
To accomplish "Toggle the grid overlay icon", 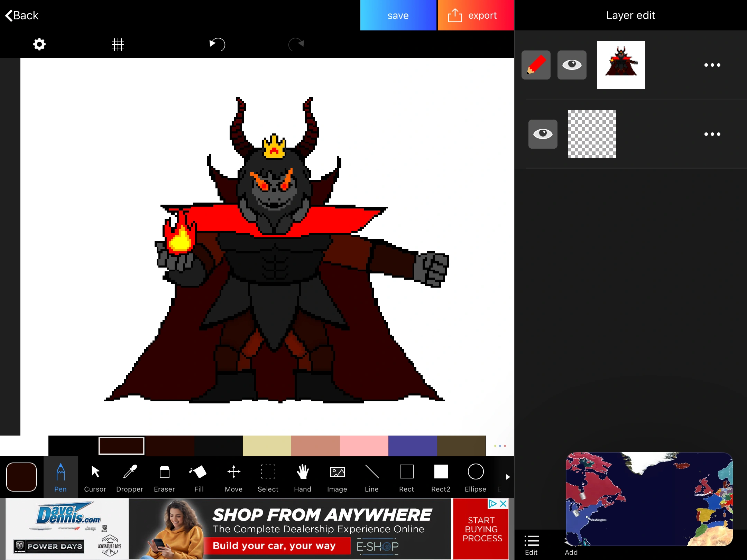I will (x=118, y=44).
